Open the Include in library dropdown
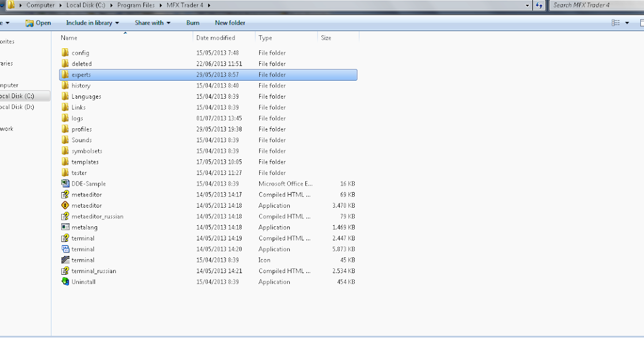Image resolution: width=644 pixels, height=338 pixels. (x=92, y=23)
